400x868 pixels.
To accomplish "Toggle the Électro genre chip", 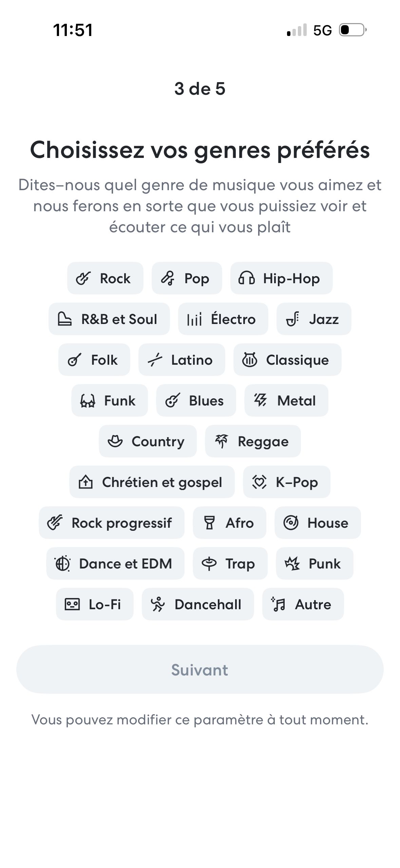I will tap(223, 319).
